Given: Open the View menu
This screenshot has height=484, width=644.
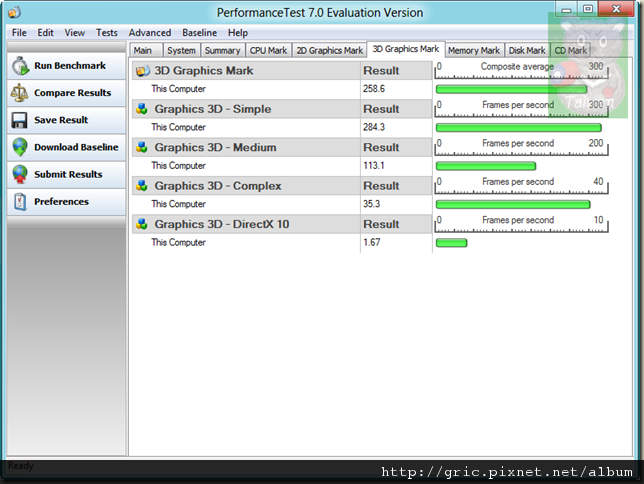Looking at the screenshot, I should (x=74, y=32).
